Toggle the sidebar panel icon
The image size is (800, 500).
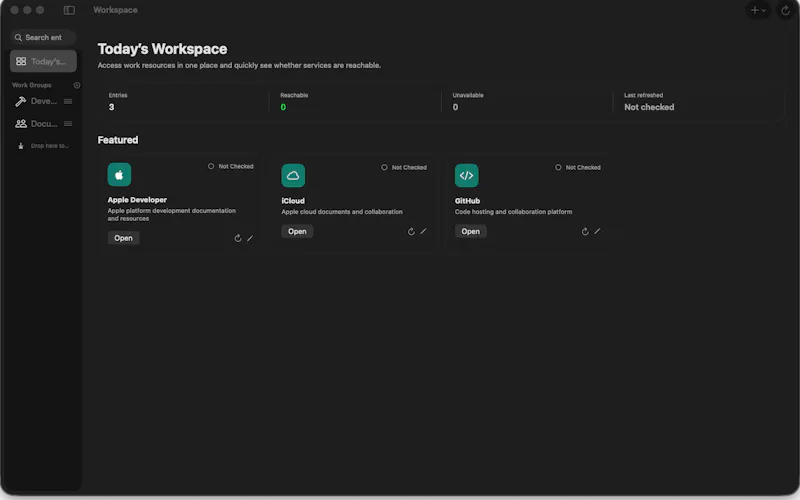point(69,10)
